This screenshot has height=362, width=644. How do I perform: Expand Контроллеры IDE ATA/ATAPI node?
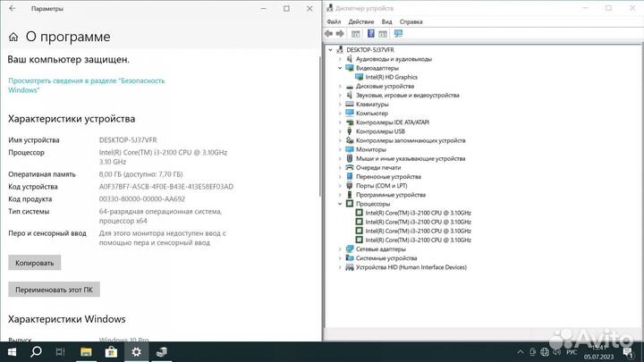[340, 122]
